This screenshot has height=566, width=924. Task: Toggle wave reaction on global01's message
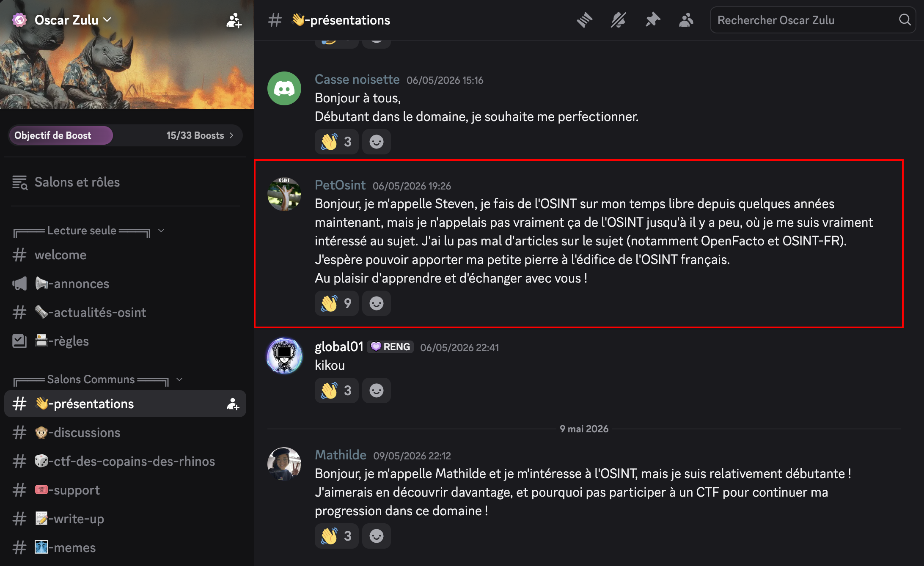(336, 390)
